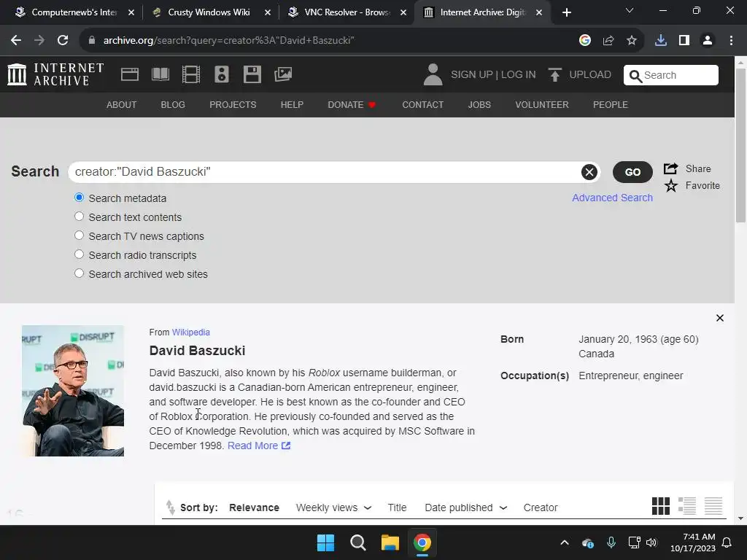Show hidden system tray icons
Image resolution: width=747 pixels, height=560 pixels.
point(565,542)
